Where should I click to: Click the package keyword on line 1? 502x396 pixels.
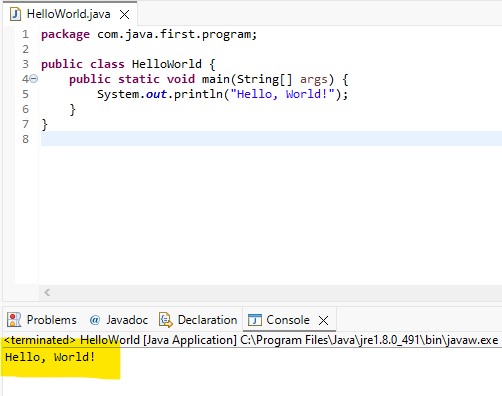point(65,35)
